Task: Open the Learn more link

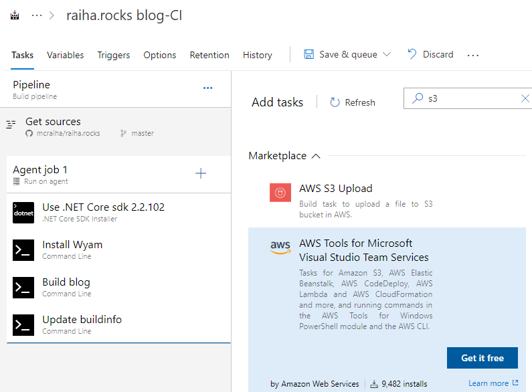Action: (493, 383)
